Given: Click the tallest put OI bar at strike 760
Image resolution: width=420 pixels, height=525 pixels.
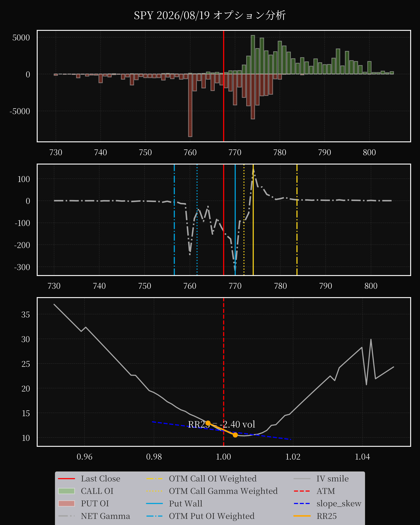Looking at the screenshot, I should 190,105.
